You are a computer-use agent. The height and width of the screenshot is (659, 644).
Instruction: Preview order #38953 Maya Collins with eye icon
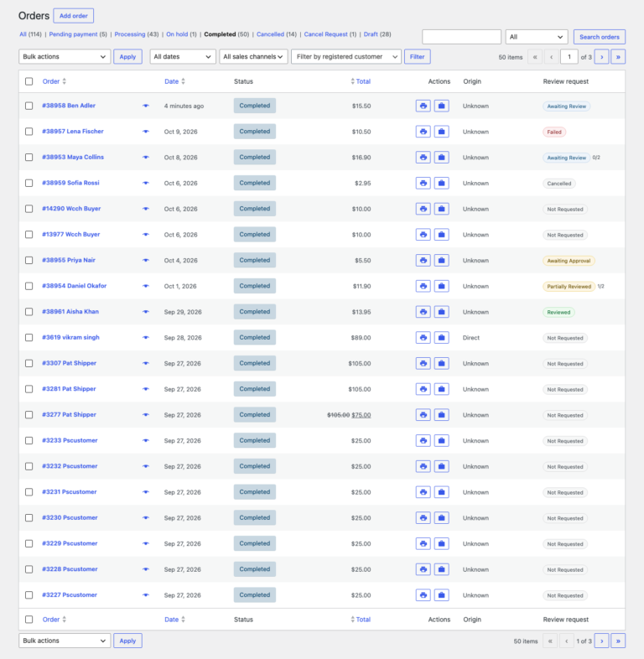click(x=145, y=157)
